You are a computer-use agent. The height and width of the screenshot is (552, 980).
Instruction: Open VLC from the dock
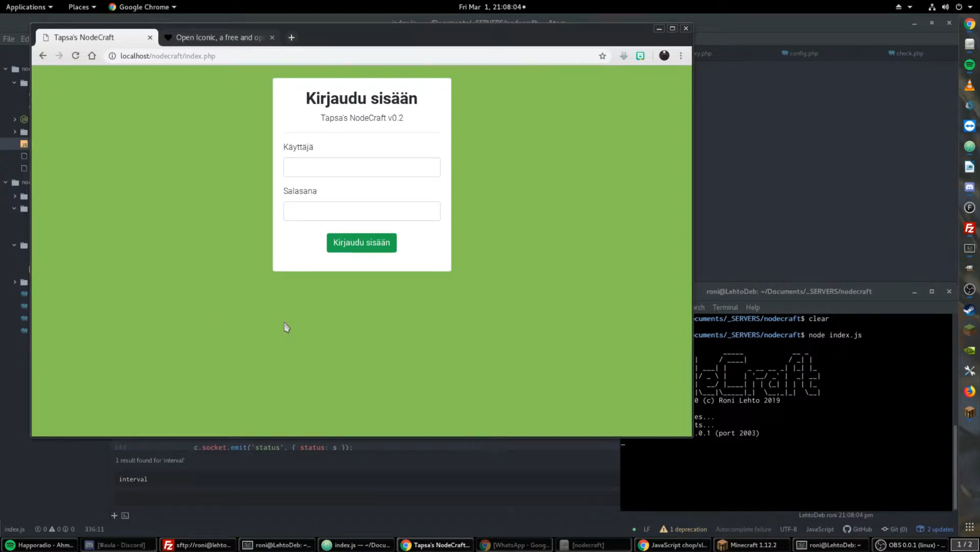970,85
